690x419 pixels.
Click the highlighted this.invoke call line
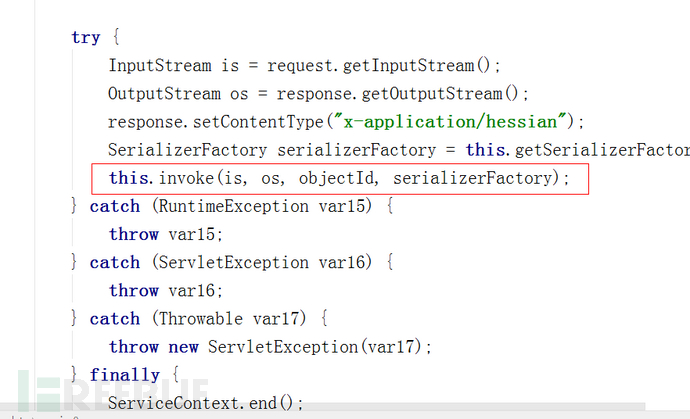pyautogui.click(x=338, y=179)
